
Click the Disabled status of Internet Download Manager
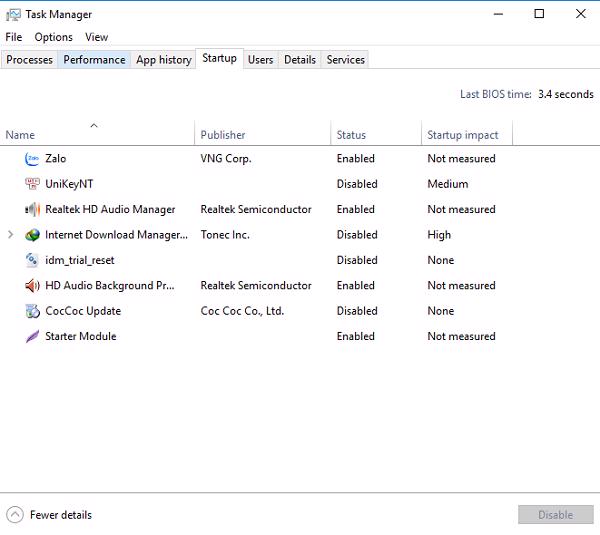click(357, 235)
